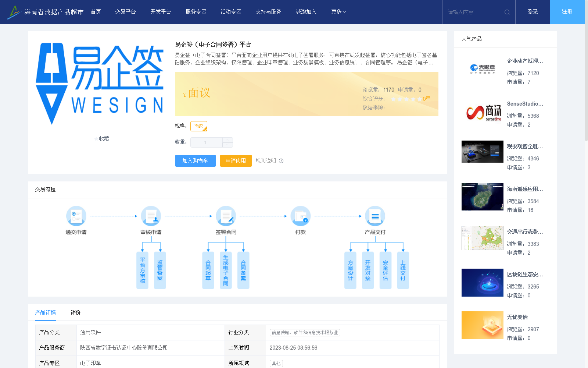Click the 规则说明 link
Viewport: 588px width, 368px height.
point(266,161)
